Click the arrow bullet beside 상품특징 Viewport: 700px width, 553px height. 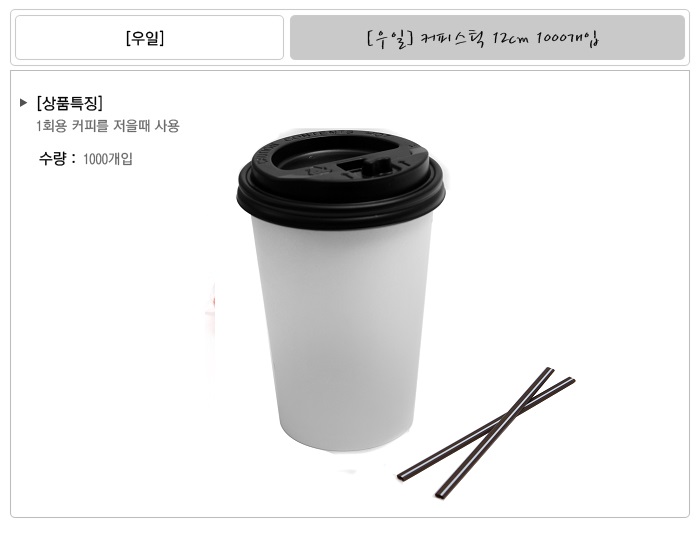[24, 103]
